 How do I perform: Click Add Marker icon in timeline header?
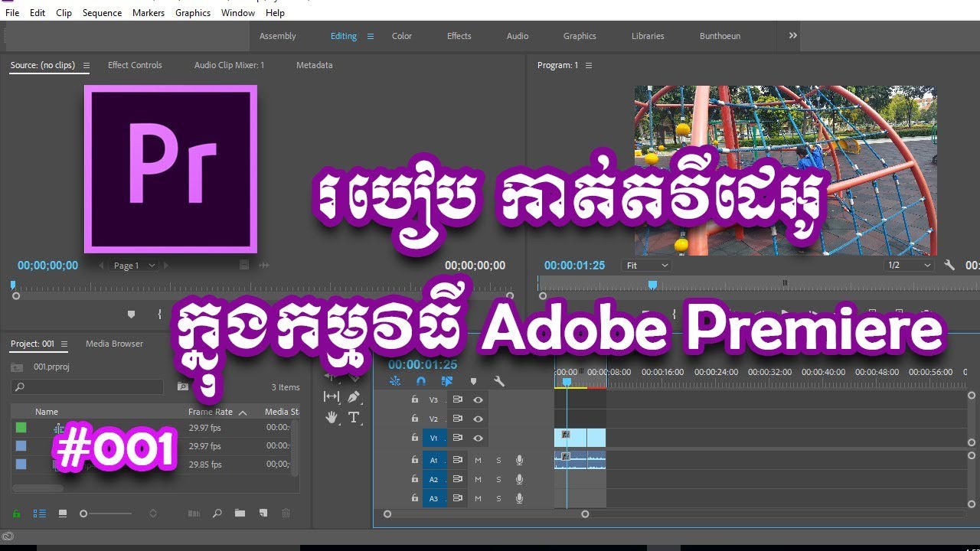tap(473, 381)
